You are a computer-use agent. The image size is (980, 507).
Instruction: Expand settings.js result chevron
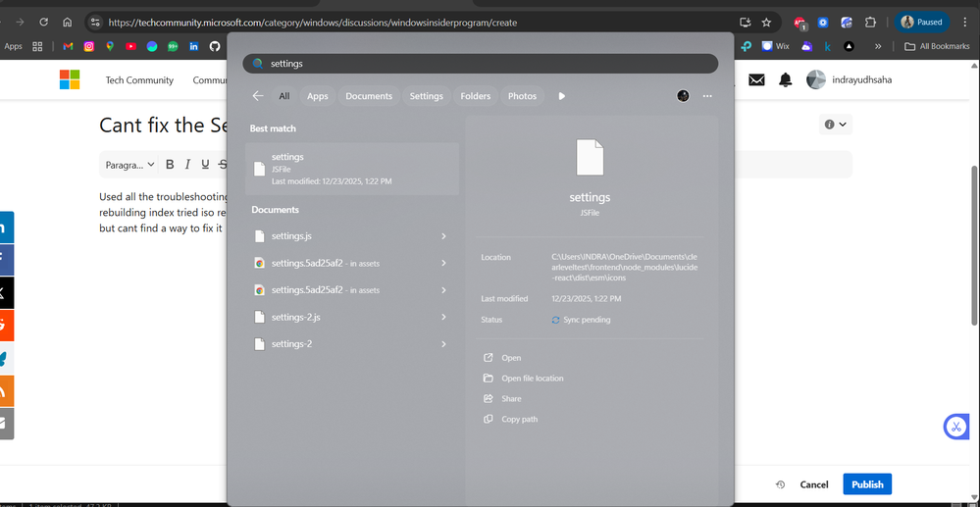[x=443, y=236]
